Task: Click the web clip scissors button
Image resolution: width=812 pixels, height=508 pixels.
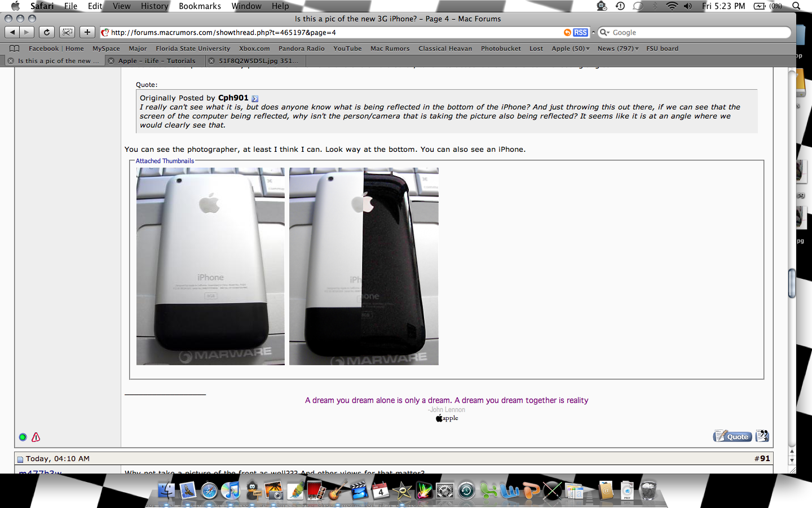Action: click(x=67, y=32)
